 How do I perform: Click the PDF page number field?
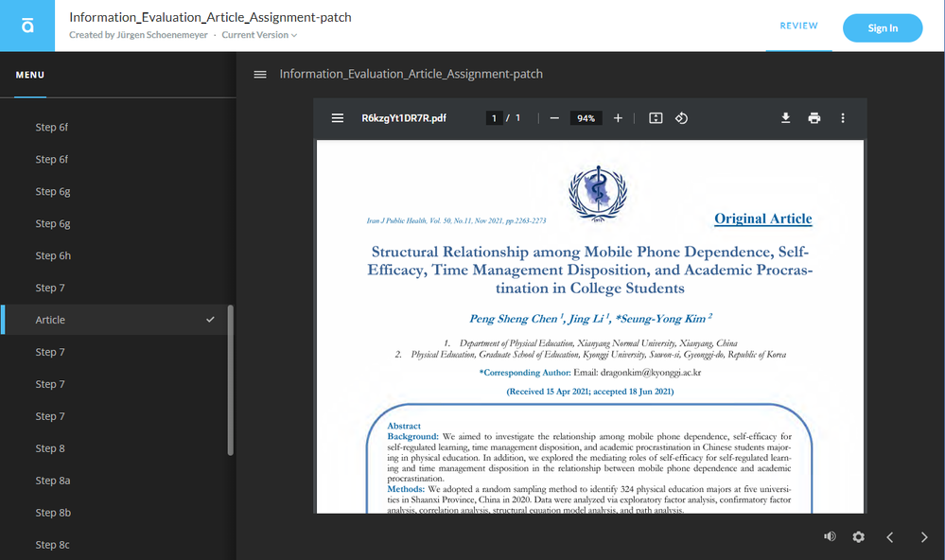coord(494,118)
